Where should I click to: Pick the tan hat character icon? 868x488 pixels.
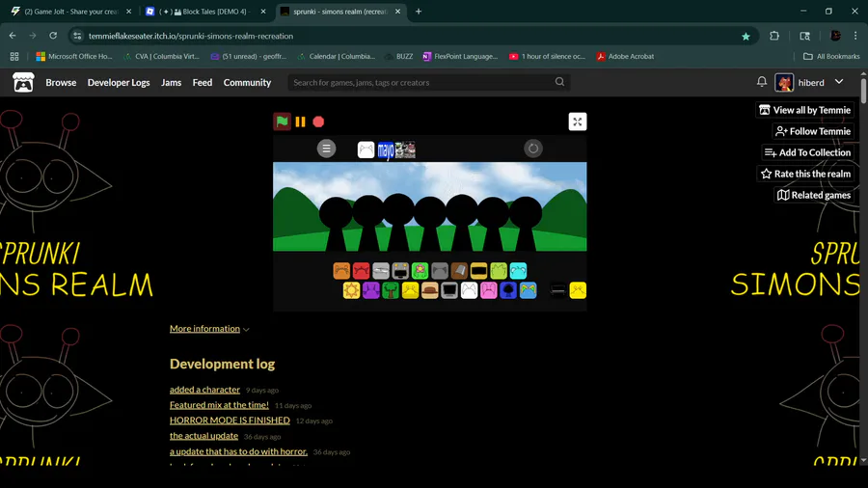tap(429, 290)
